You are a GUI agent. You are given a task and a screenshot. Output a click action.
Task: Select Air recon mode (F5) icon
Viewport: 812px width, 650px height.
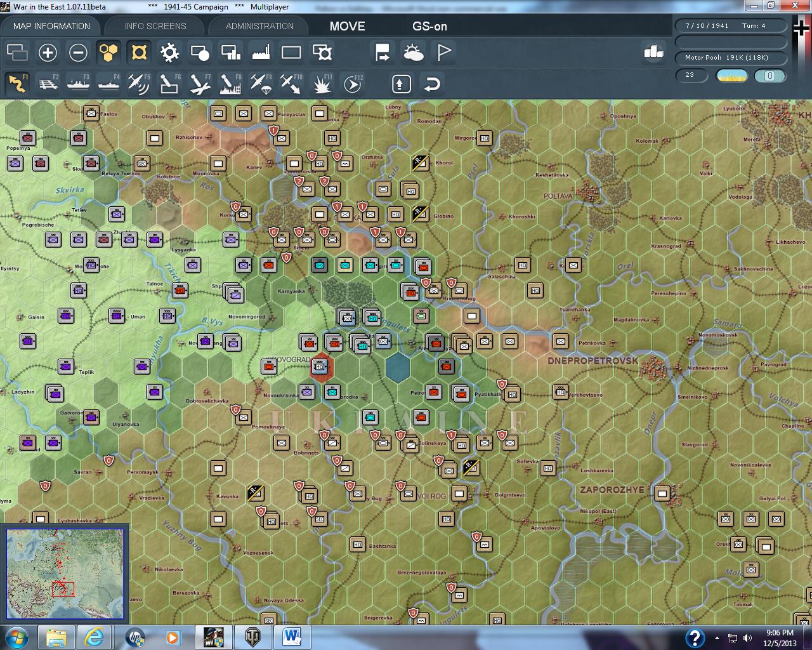click(139, 83)
